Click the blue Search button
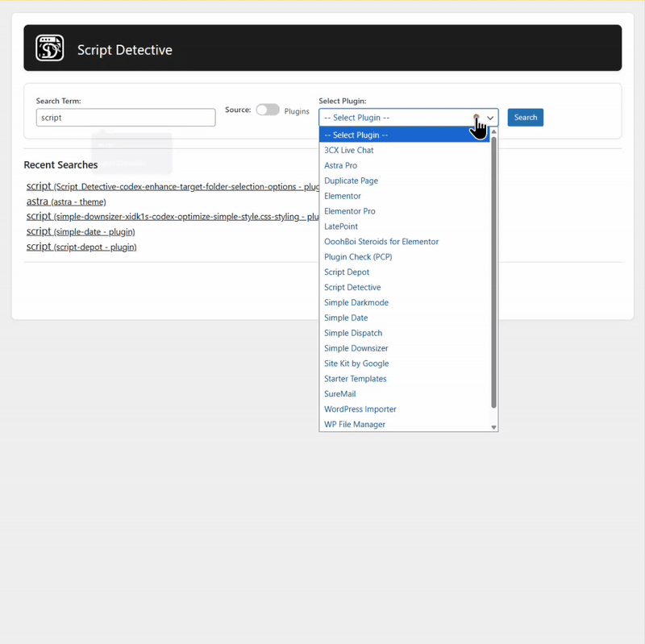 click(x=526, y=117)
